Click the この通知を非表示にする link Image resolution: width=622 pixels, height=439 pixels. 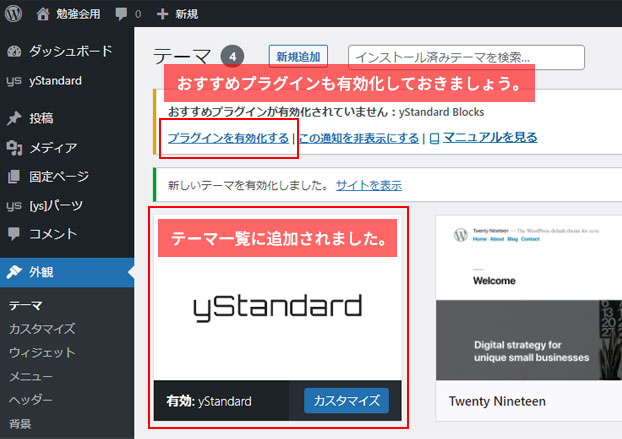tap(359, 138)
